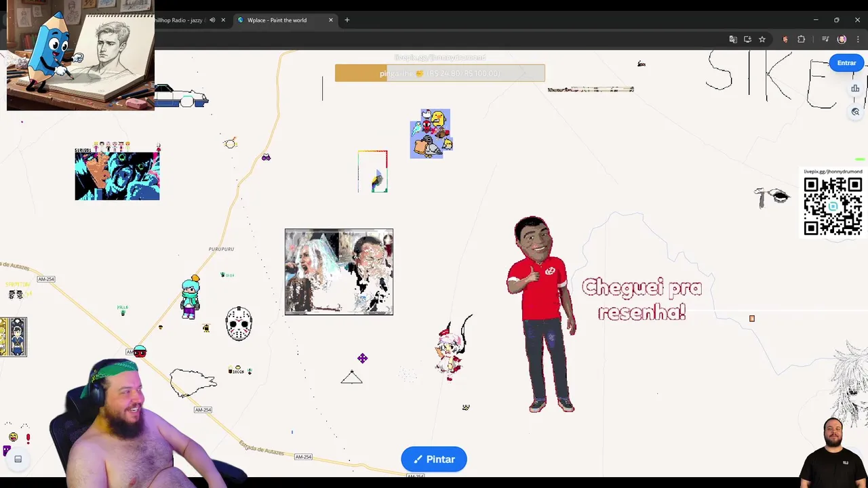Image resolution: width=868 pixels, height=488 pixels.
Task: Open the media control playlist icon
Action: pos(825,39)
